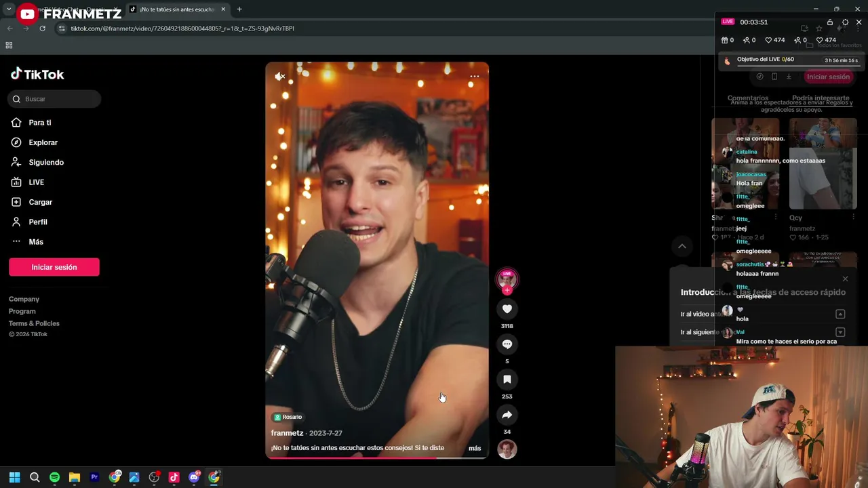The height and width of the screenshot is (488, 868).
Task: Share the video with the arrow icon
Action: click(x=507, y=415)
